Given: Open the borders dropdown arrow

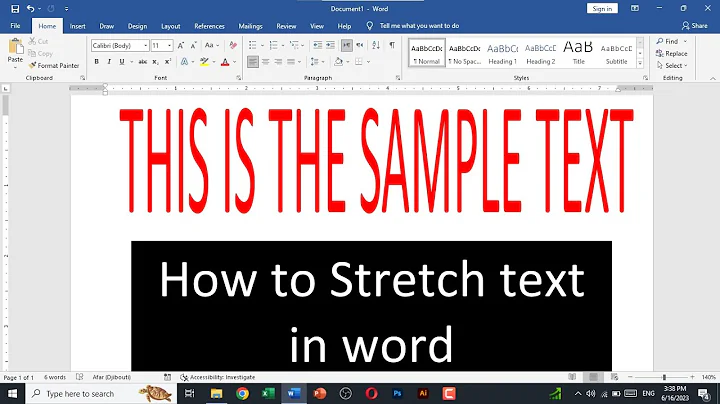Looking at the screenshot, I should pyautogui.click(x=368, y=62).
